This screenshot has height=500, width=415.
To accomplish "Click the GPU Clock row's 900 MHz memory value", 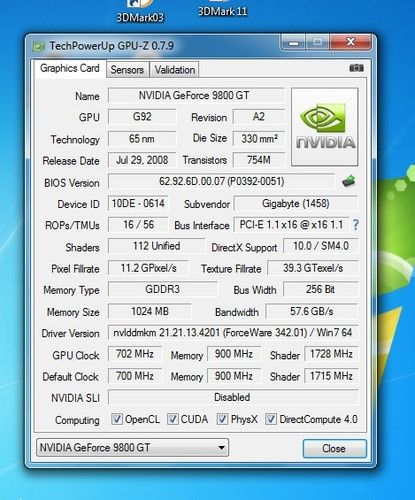I will point(234,354).
